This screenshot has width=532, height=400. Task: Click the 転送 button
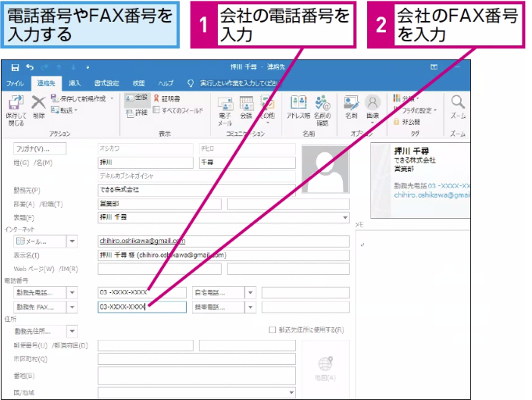65,110
